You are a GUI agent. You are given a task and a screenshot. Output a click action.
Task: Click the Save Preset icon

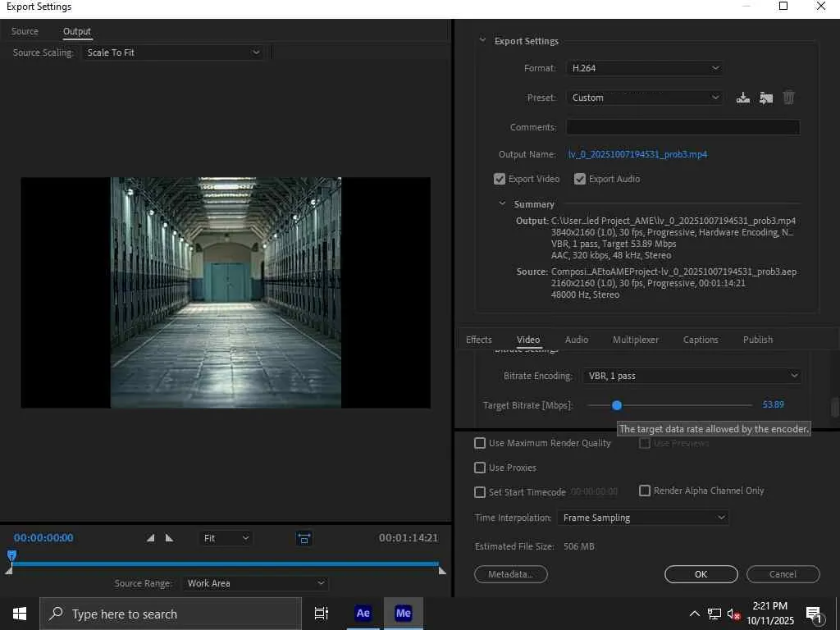742,98
